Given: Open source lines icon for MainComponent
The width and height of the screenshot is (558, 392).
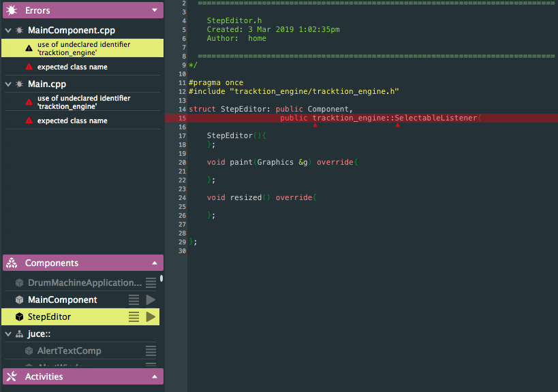Looking at the screenshot, I should point(134,299).
